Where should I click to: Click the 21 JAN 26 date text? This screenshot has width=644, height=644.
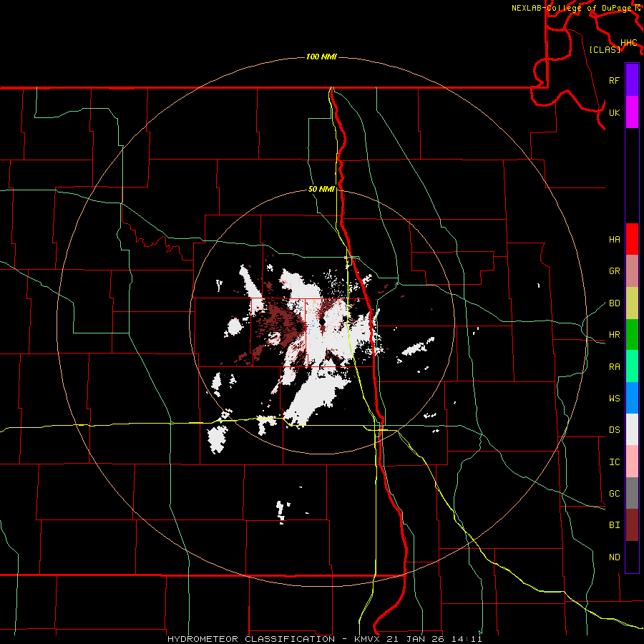(x=416, y=639)
